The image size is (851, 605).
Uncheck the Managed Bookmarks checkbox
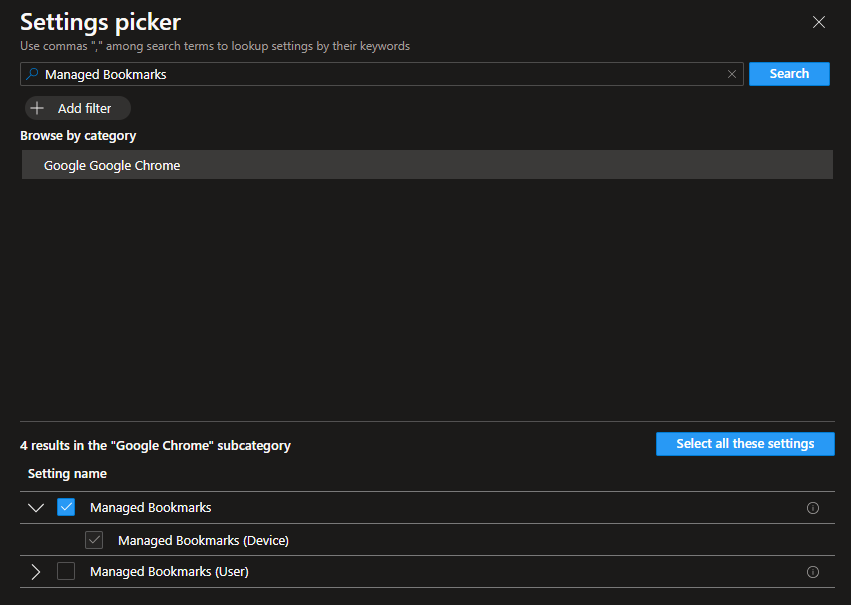pos(66,507)
